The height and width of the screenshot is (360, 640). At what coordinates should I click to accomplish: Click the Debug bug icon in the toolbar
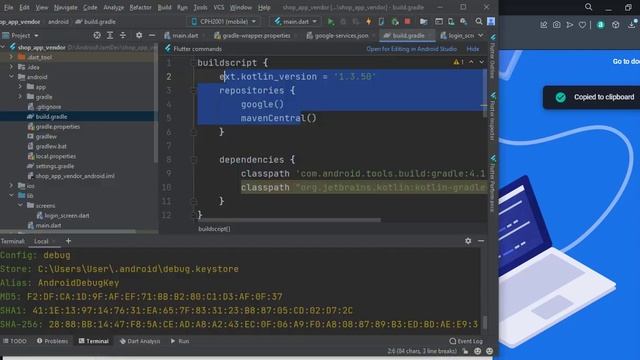[x=343, y=22]
